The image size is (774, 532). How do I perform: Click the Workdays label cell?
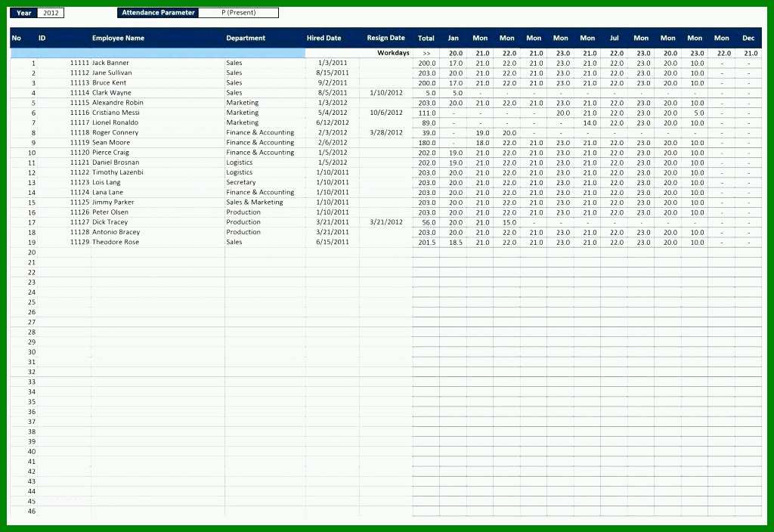click(393, 53)
